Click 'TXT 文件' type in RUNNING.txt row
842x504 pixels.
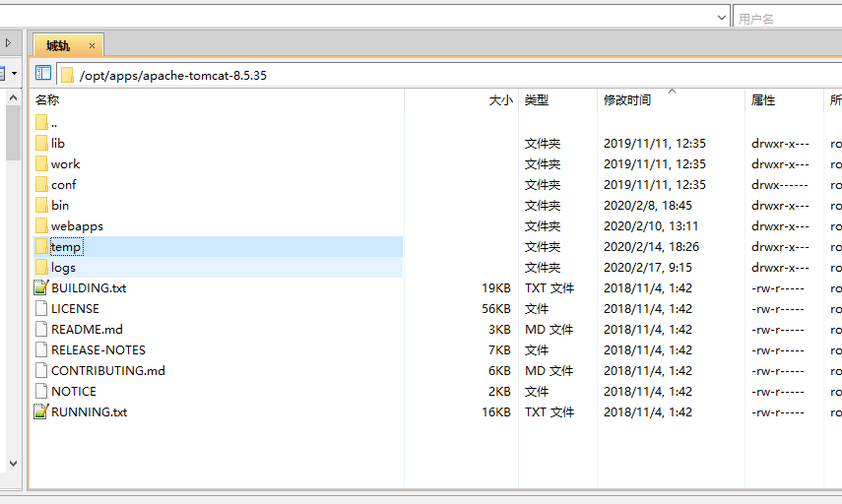point(550,411)
